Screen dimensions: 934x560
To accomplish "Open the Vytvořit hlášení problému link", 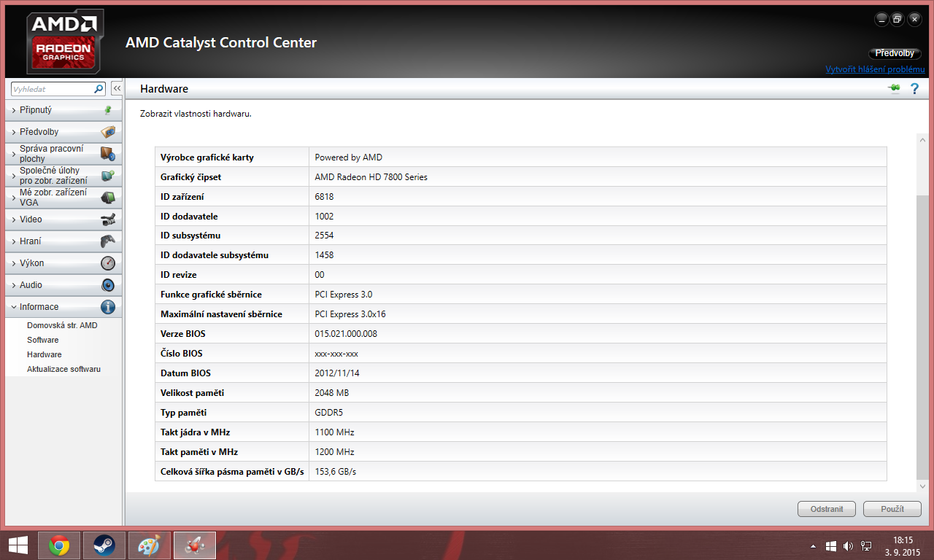I will pyautogui.click(x=875, y=69).
